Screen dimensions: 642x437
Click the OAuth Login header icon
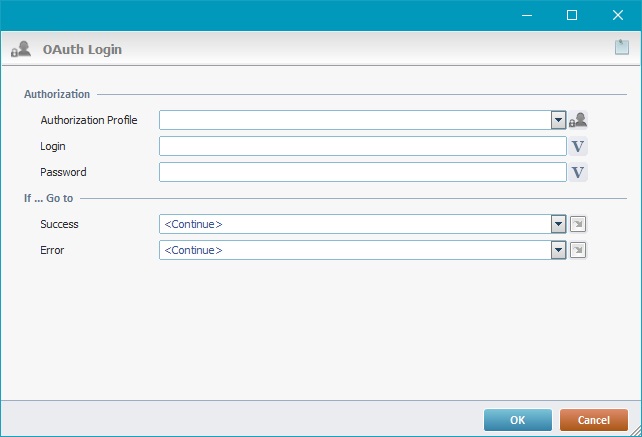tap(20, 49)
